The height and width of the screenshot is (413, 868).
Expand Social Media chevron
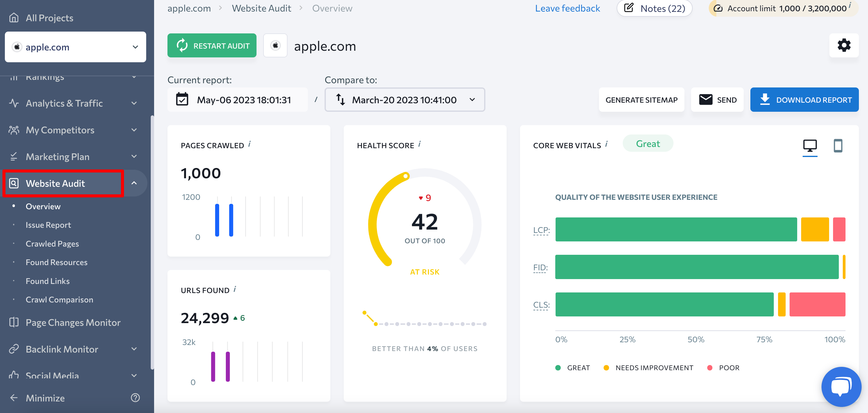pyautogui.click(x=134, y=375)
